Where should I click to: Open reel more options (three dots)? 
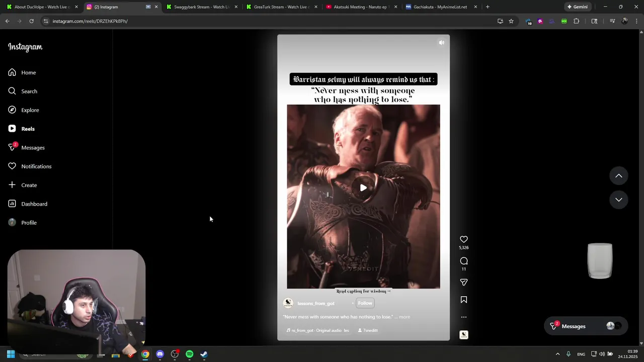pyautogui.click(x=464, y=317)
